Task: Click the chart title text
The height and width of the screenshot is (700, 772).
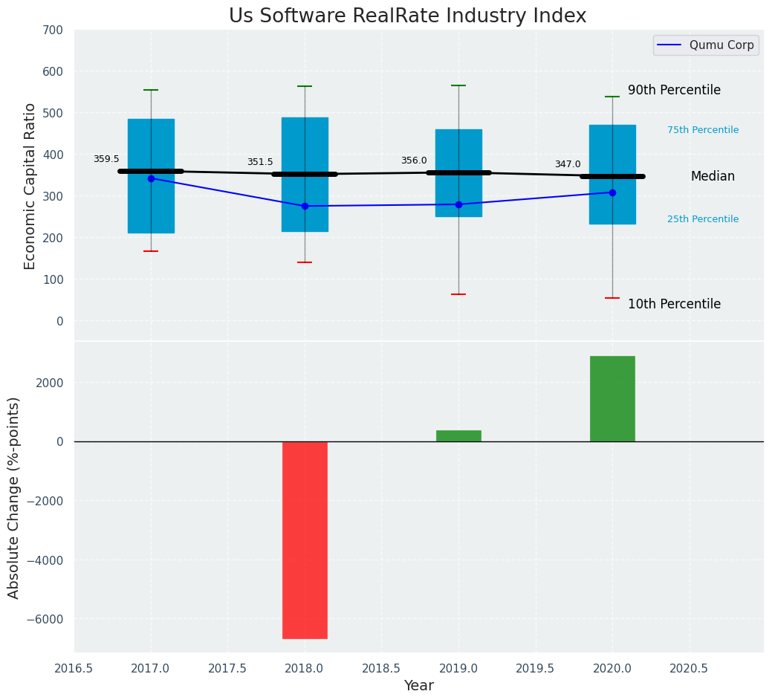Action: click(407, 16)
